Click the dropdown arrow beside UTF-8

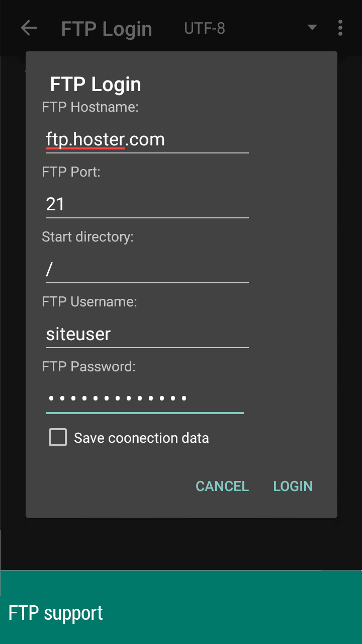click(312, 28)
